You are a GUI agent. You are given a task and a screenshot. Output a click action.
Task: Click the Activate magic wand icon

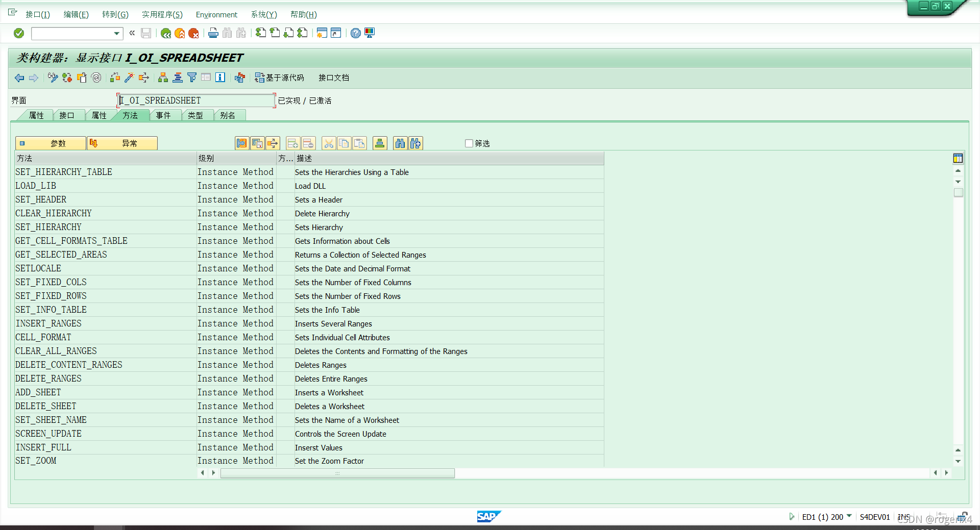[x=129, y=78]
